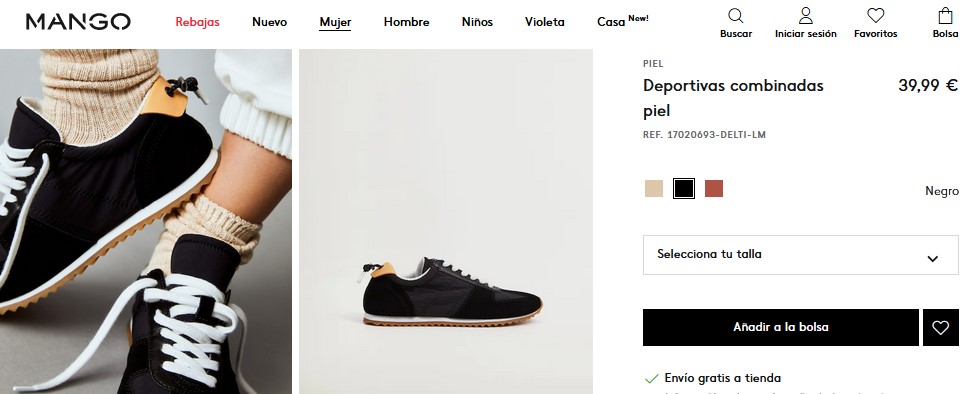This screenshot has width=977, height=394.
Task: Go to the Nuevo section
Action: pyautogui.click(x=269, y=22)
